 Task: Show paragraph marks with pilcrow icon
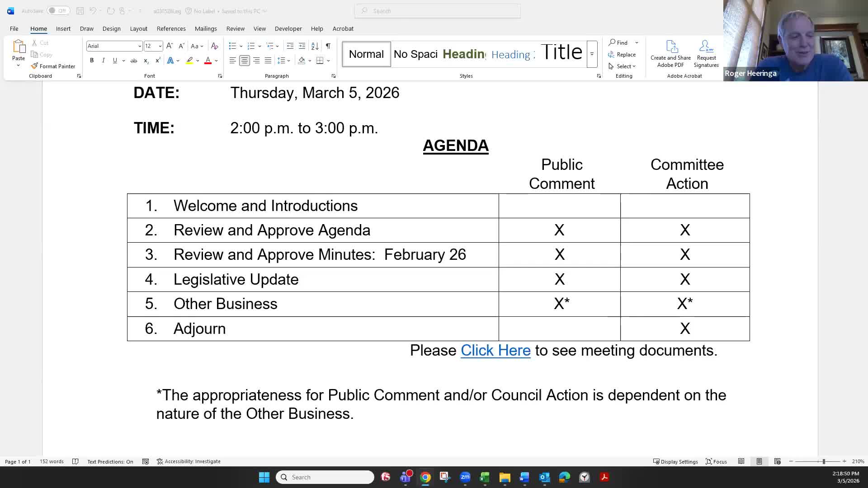pyautogui.click(x=328, y=46)
